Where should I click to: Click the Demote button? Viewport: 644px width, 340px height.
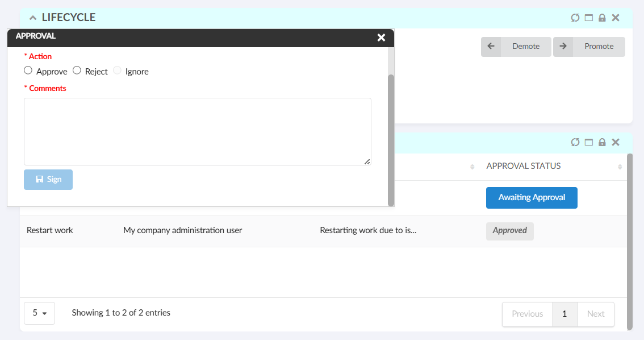pyautogui.click(x=516, y=47)
